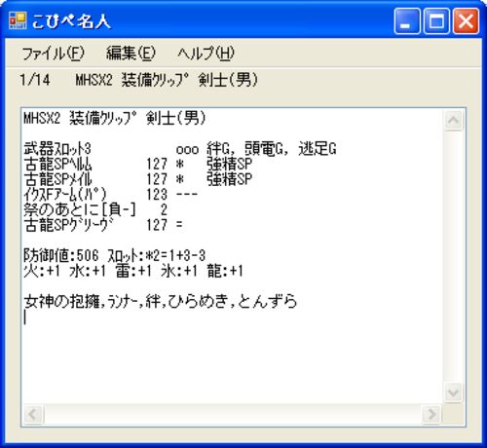Viewport: 487px width, 448px height.
Task: Open the 編集(E) menu
Action: (x=131, y=54)
